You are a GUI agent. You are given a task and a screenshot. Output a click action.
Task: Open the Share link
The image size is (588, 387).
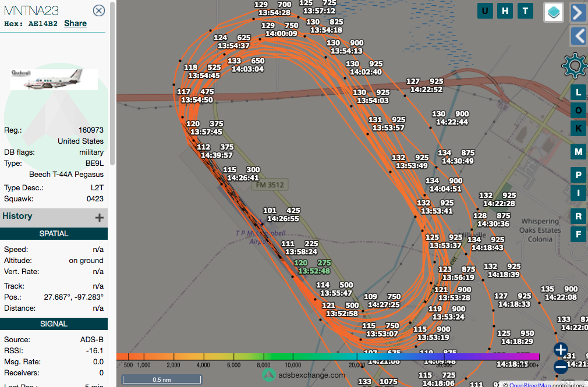pyautogui.click(x=75, y=23)
